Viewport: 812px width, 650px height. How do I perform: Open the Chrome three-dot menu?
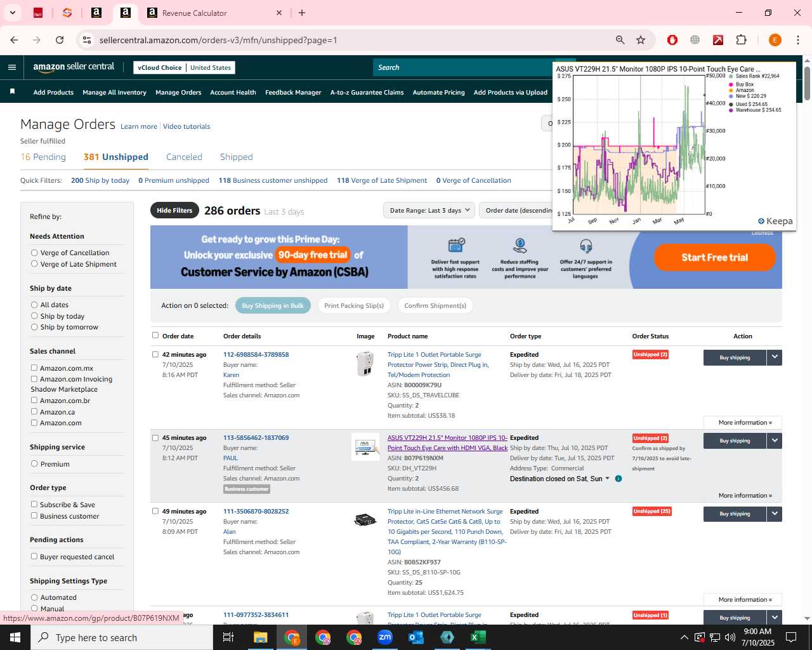coord(797,40)
